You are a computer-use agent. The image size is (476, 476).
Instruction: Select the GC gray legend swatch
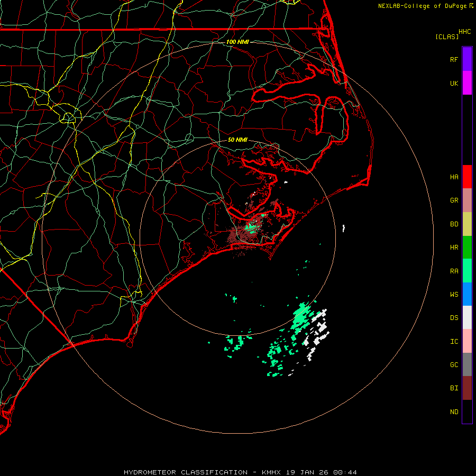point(467,364)
